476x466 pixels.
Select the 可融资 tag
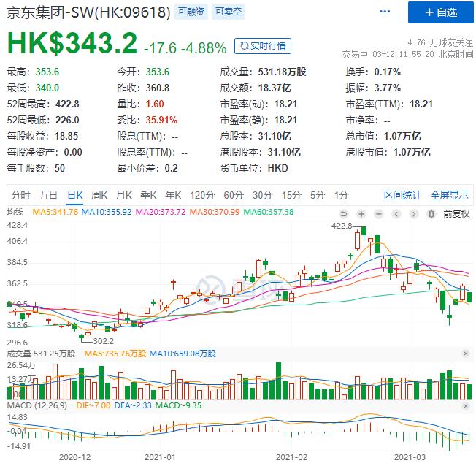191,12
